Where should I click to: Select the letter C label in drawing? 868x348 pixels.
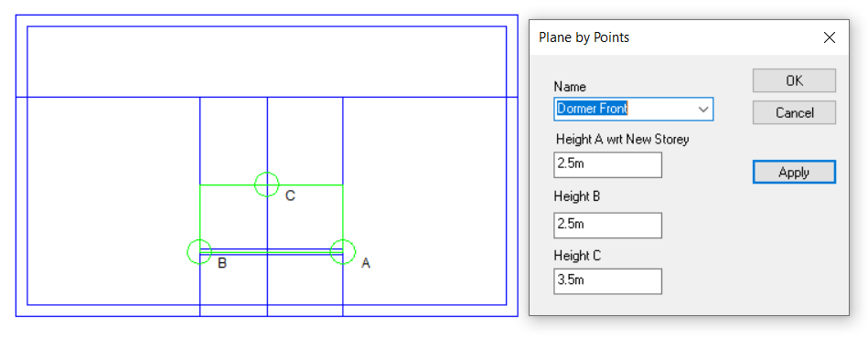(290, 195)
